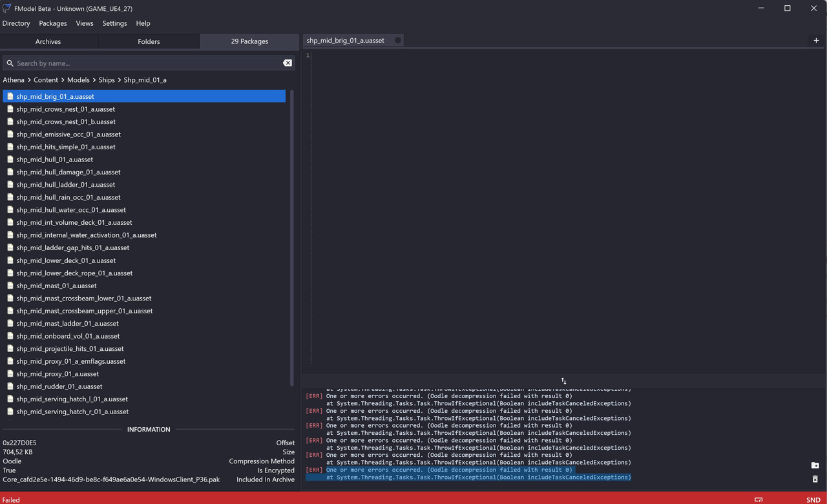Select shp_mid_hull_damage_01_a.uasset

click(144, 172)
